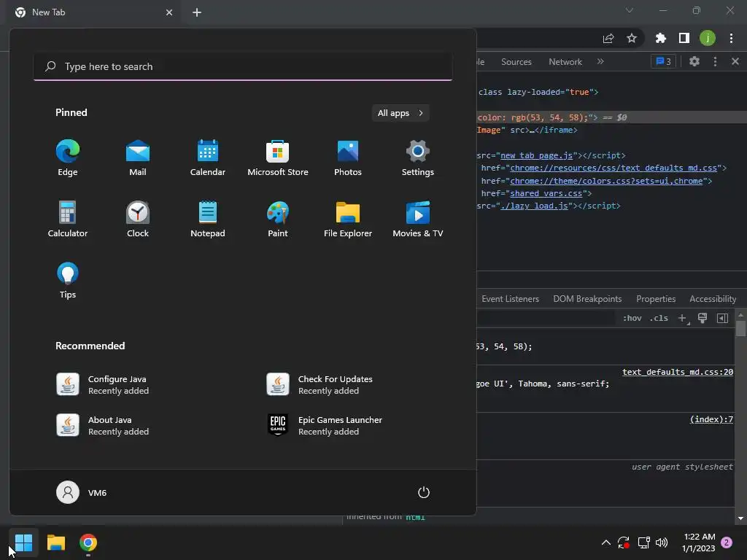The width and height of the screenshot is (747, 560).
Task: Bookmark this page with star icon
Action: coord(632,38)
